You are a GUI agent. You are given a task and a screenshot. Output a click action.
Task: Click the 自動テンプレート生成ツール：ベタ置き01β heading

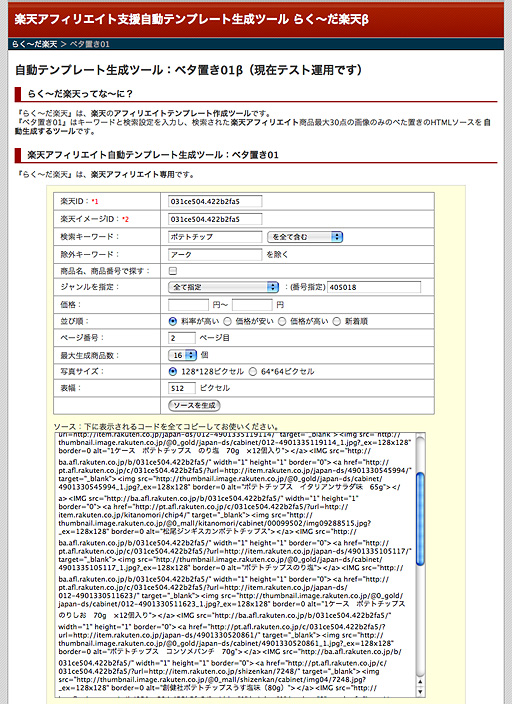188,70
